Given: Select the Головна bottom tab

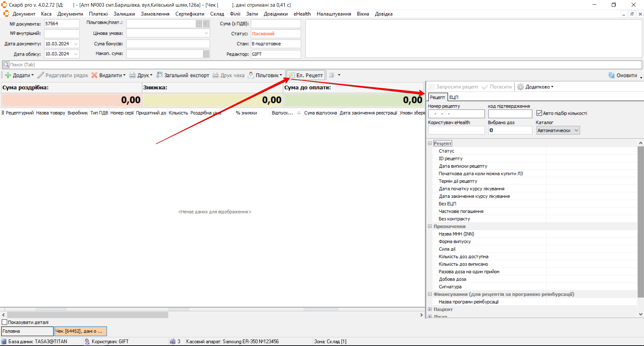Looking at the screenshot, I should pos(27,331).
